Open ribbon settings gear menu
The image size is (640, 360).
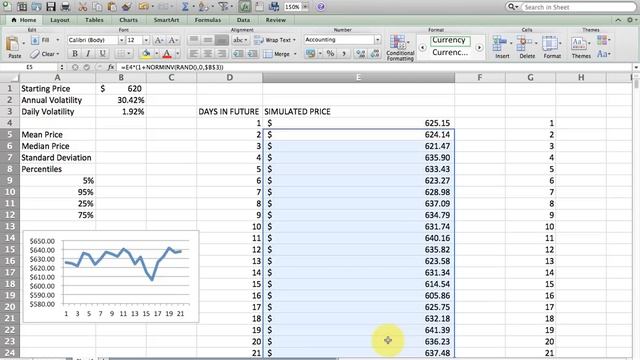631,20
